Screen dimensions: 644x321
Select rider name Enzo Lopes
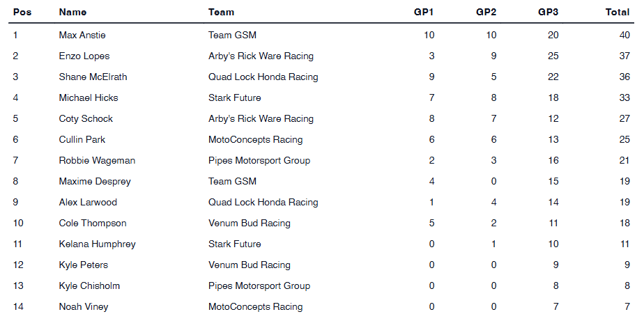click(84, 56)
